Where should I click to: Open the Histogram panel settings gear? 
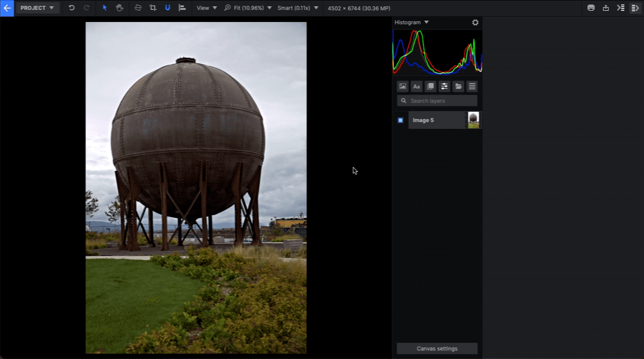coord(475,22)
